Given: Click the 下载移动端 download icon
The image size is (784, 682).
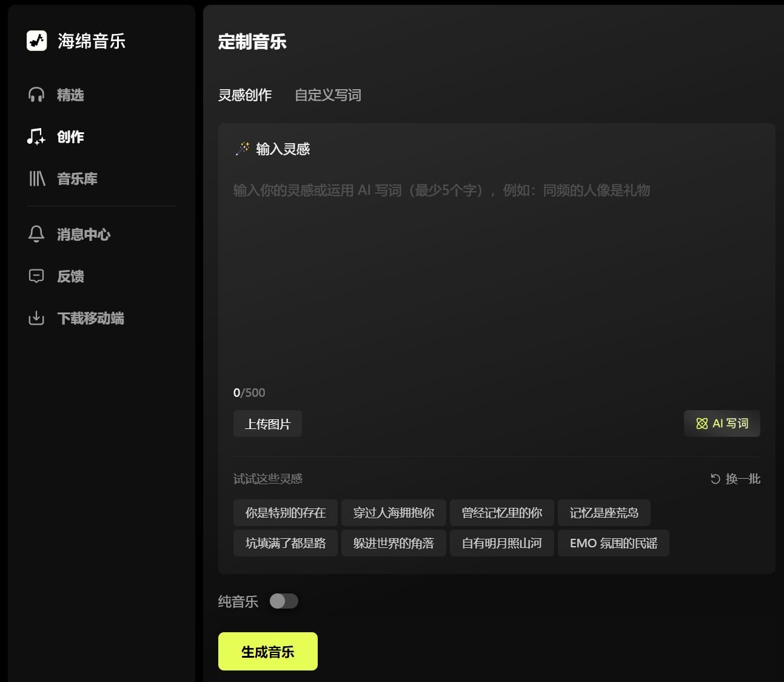Looking at the screenshot, I should (36, 318).
